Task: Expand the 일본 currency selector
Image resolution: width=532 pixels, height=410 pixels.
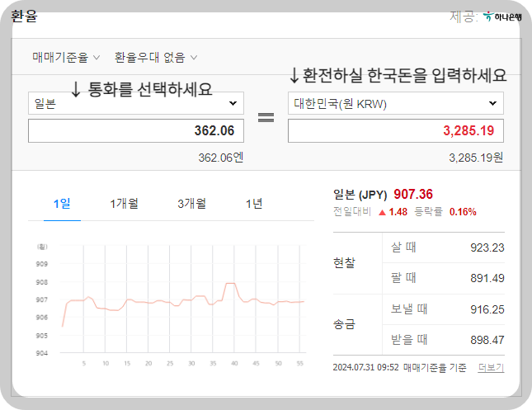Action: (136, 103)
